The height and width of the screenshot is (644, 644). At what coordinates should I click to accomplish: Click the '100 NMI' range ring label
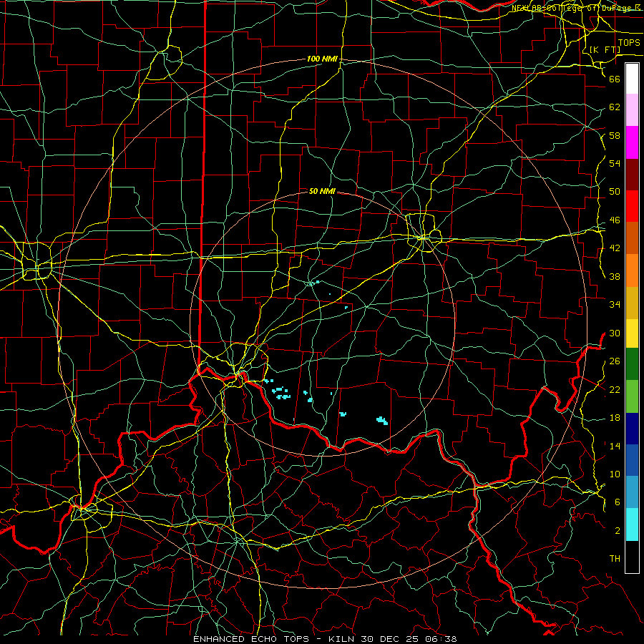tap(322, 59)
